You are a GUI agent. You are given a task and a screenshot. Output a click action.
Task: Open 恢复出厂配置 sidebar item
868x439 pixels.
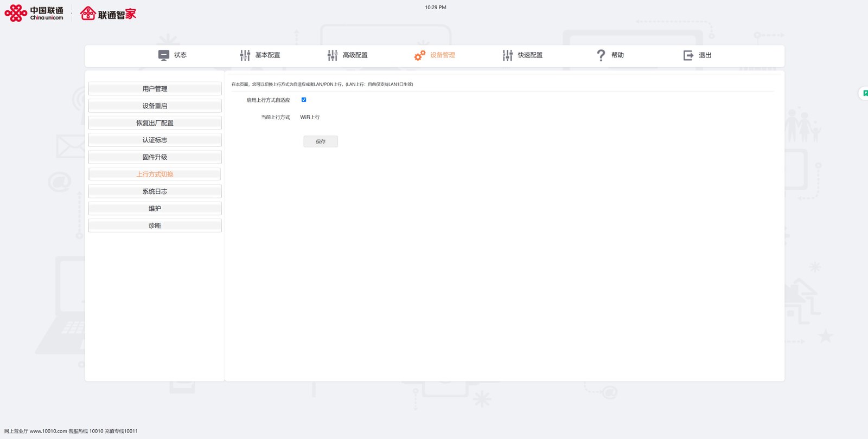(x=155, y=123)
